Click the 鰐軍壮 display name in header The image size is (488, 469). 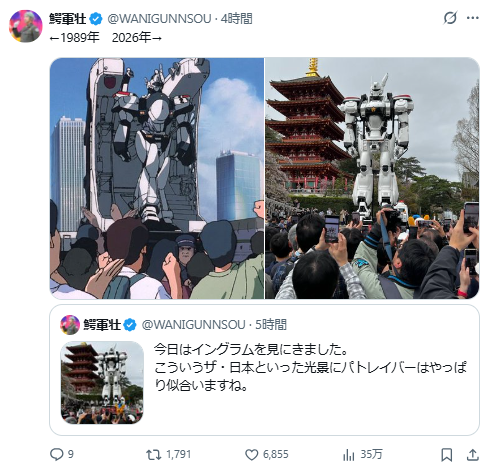(x=68, y=19)
